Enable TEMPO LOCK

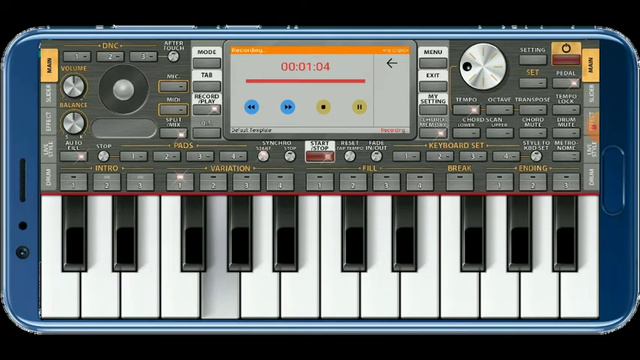pos(566,109)
